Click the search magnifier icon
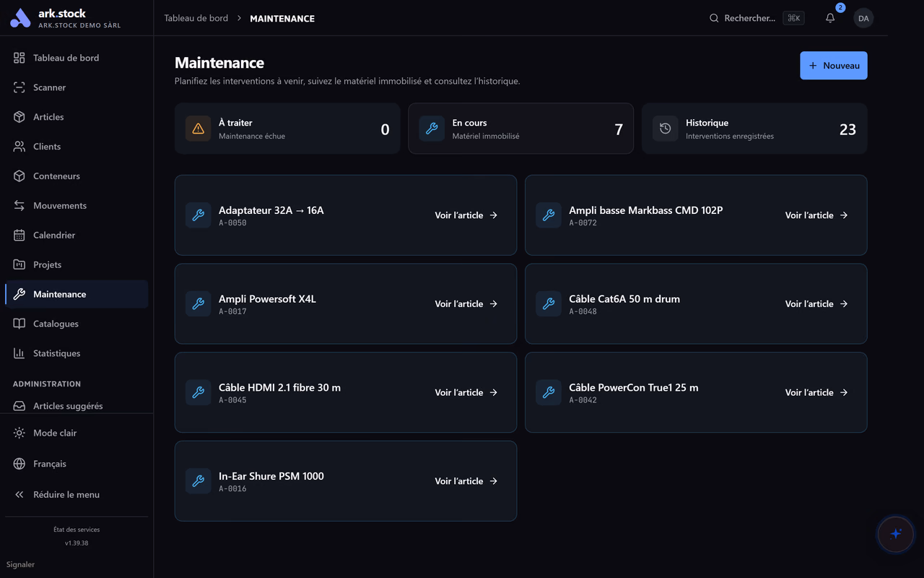The image size is (924, 578). tap(714, 18)
